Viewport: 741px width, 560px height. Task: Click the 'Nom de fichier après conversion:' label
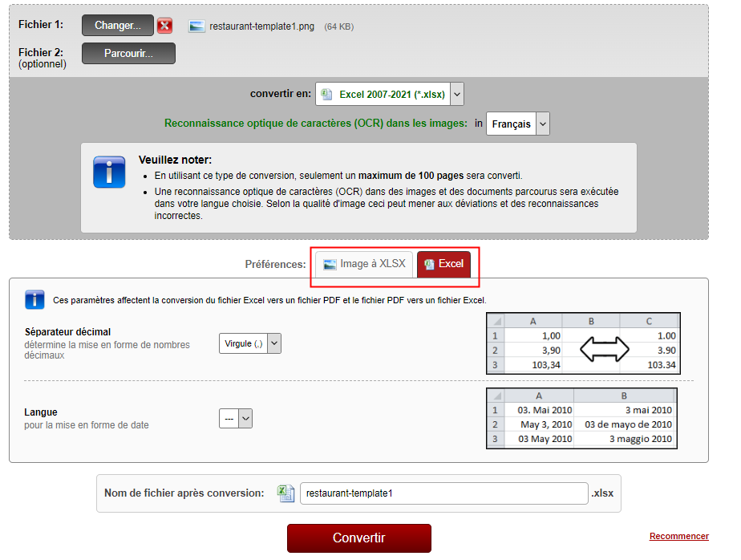(x=184, y=493)
